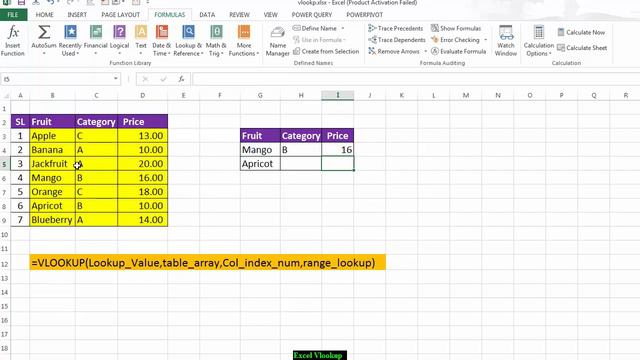640x360 pixels.
Task: Select the 18.00 price cell
Action: [x=142, y=192]
